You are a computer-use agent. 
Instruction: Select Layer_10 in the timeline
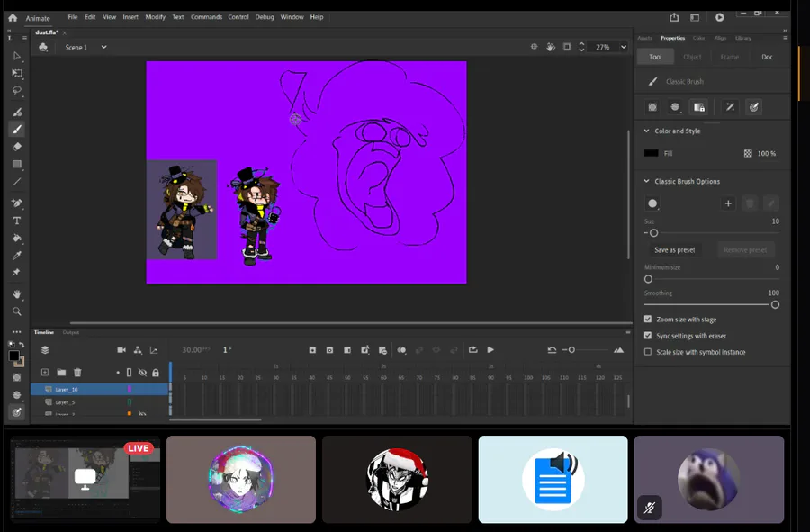point(100,390)
